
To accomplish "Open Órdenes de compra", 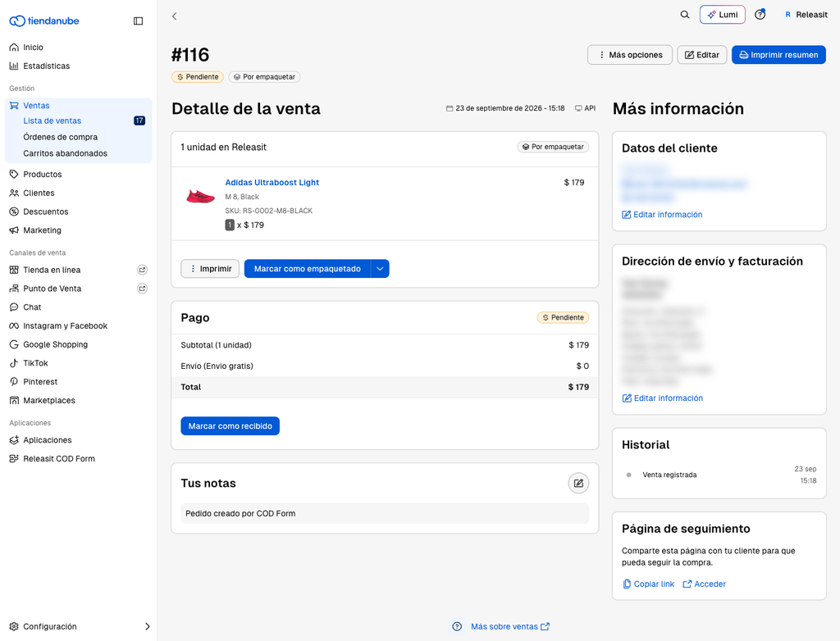I will [60, 137].
